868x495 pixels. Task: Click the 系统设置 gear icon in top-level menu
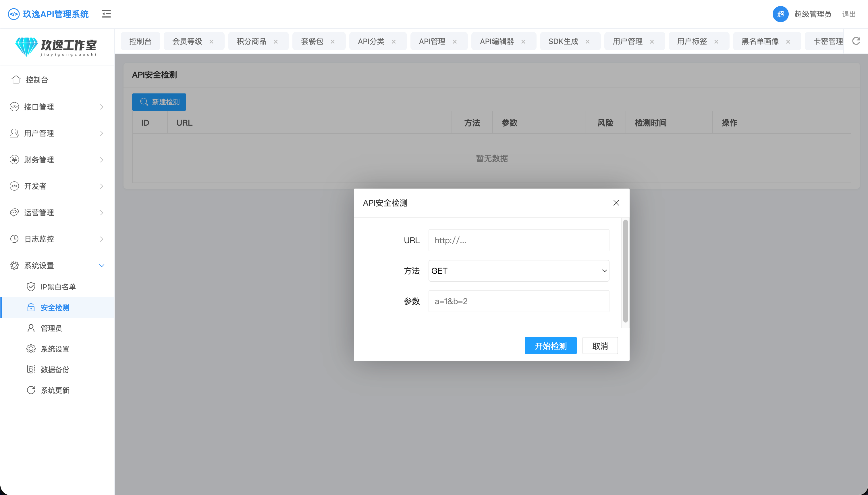(x=14, y=266)
